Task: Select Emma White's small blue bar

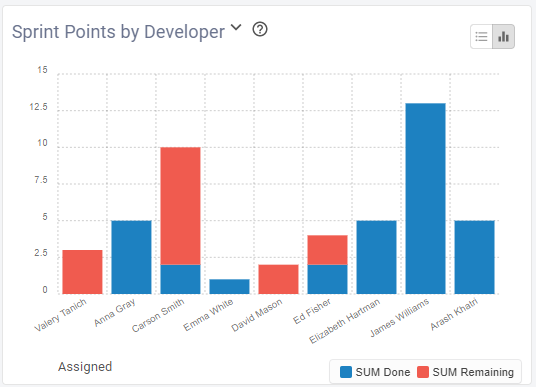Action: pyautogui.click(x=229, y=287)
